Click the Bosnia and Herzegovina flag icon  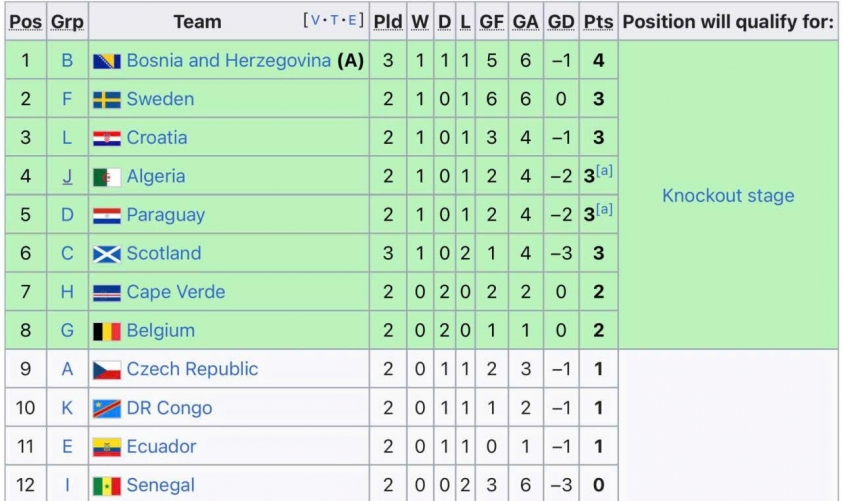pos(106,61)
